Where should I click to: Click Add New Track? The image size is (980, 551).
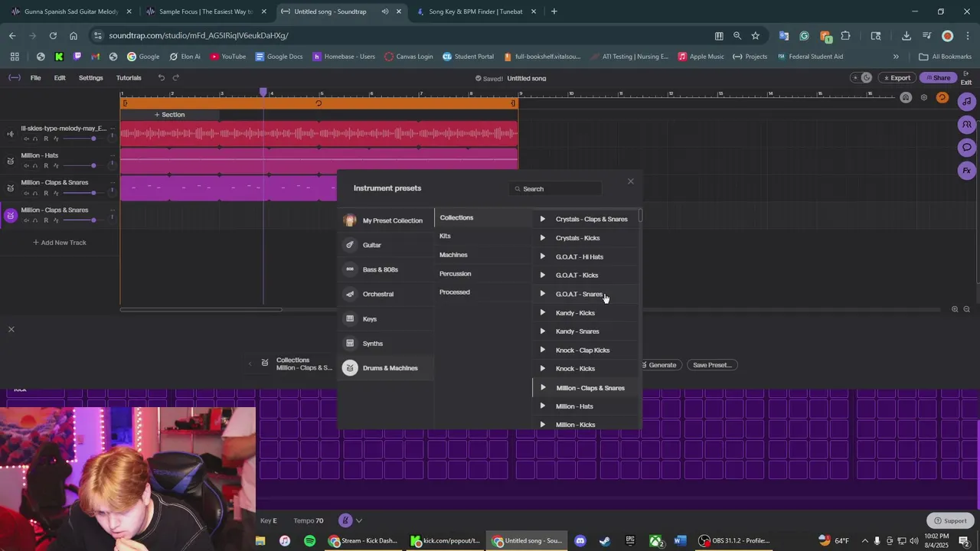point(60,243)
